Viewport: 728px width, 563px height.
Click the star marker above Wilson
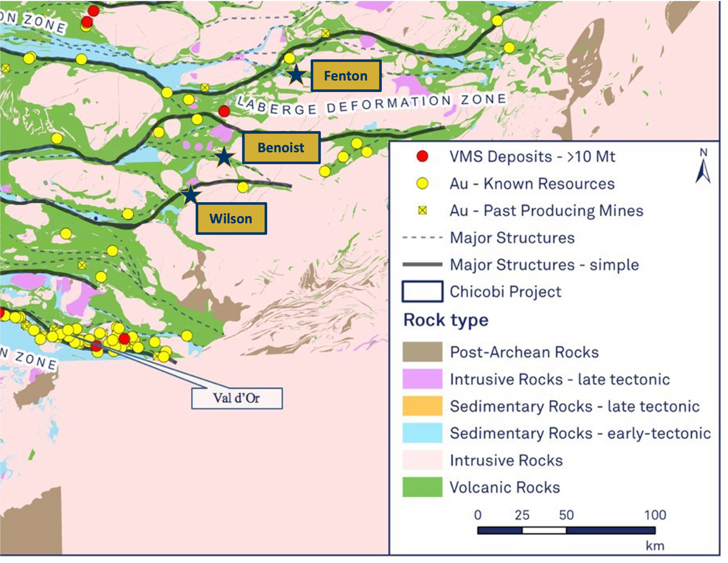(x=190, y=195)
